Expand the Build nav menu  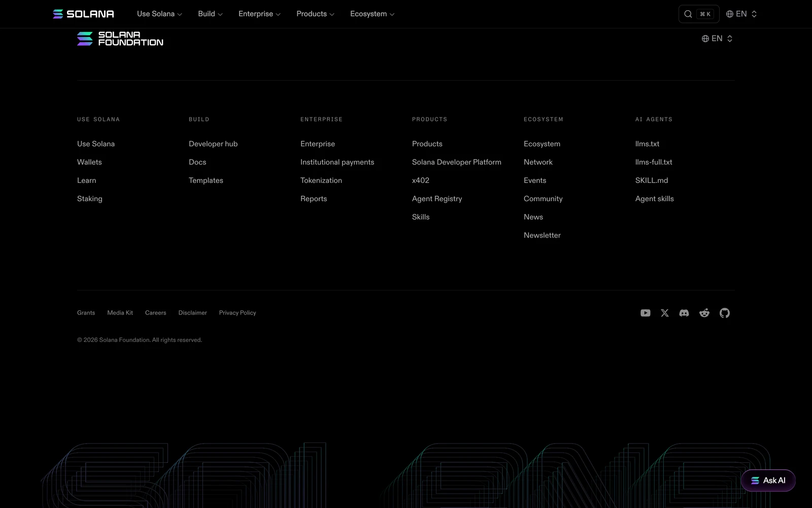coord(210,14)
